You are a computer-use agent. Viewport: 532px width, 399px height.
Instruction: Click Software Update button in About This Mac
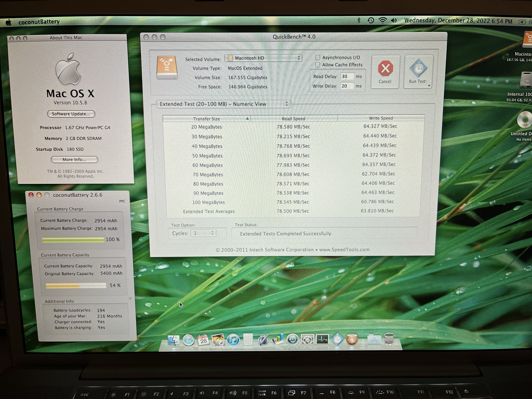[x=71, y=114]
